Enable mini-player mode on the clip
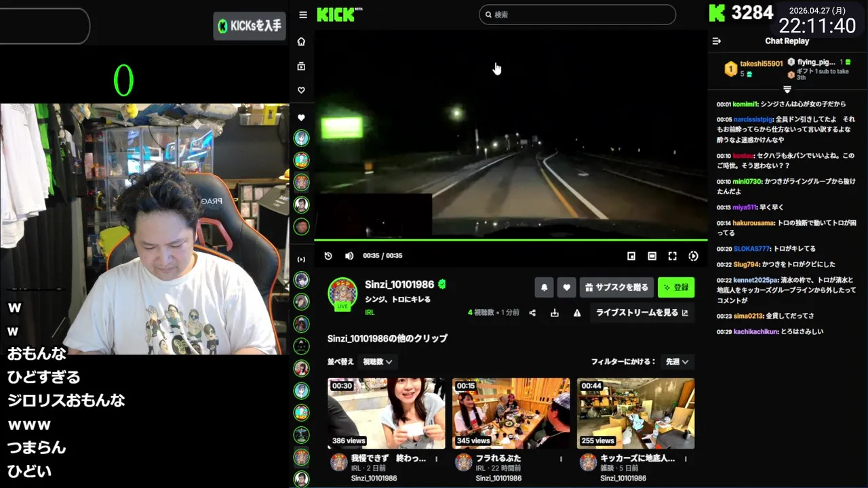868x488 pixels. click(x=631, y=256)
